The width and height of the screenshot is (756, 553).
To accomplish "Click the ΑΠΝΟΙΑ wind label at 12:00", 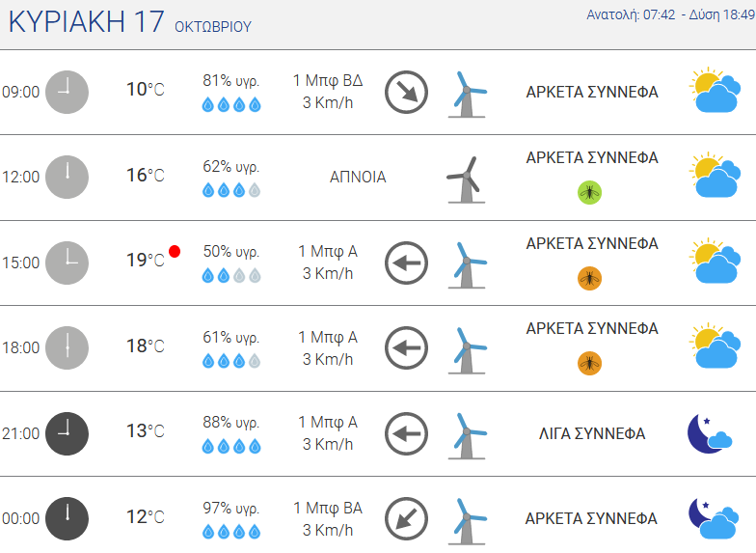I will [x=358, y=178].
